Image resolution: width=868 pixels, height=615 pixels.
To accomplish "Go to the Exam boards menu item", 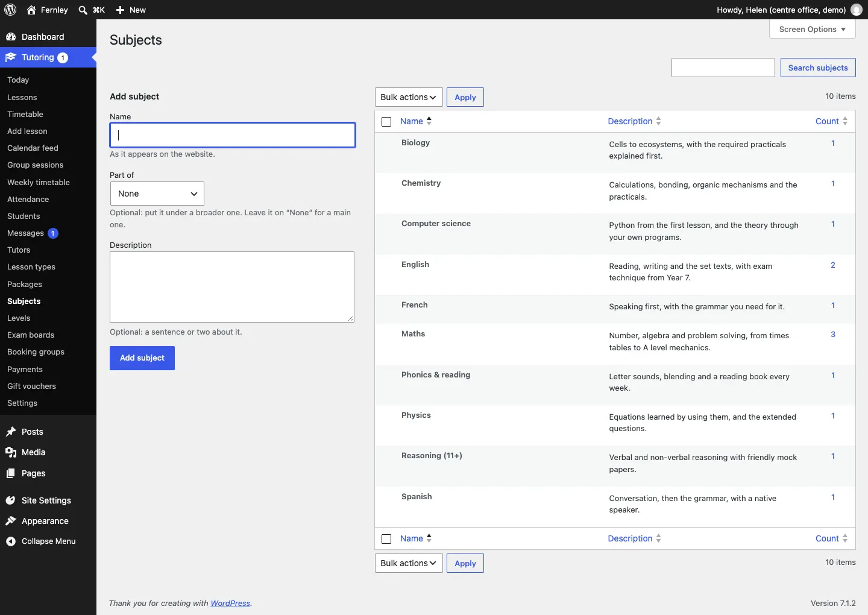I will tap(31, 335).
